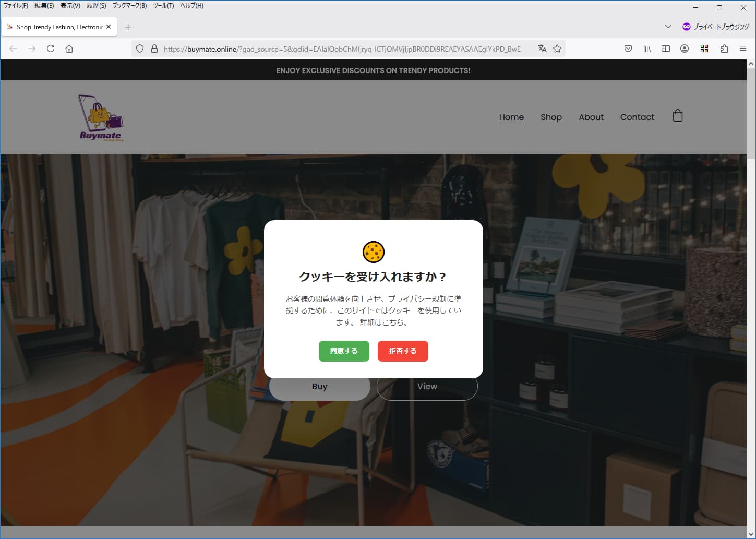Image resolution: width=756 pixels, height=539 pixels.
Task: Go back with the browser back arrow
Action: (13, 49)
